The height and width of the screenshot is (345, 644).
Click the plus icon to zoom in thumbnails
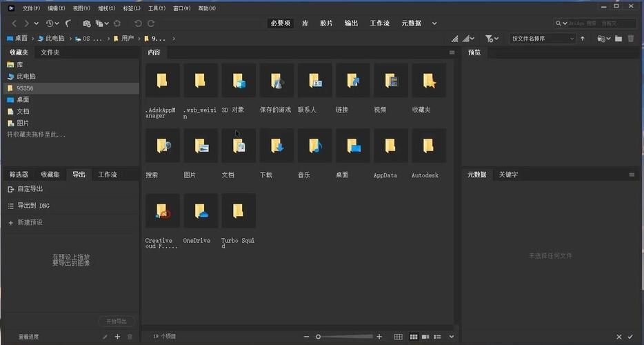click(x=379, y=337)
